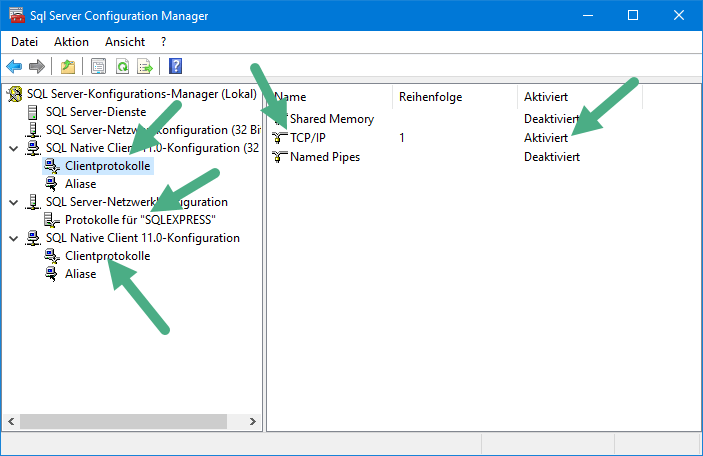Open Properties via the toolbar icon
Viewport: 703px width, 456px height.
(x=98, y=67)
